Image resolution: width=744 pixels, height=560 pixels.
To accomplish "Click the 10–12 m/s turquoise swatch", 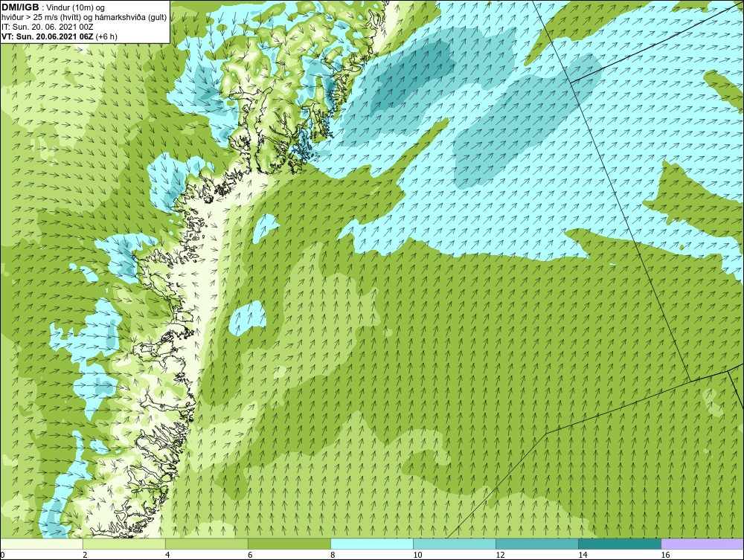I will (454, 544).
